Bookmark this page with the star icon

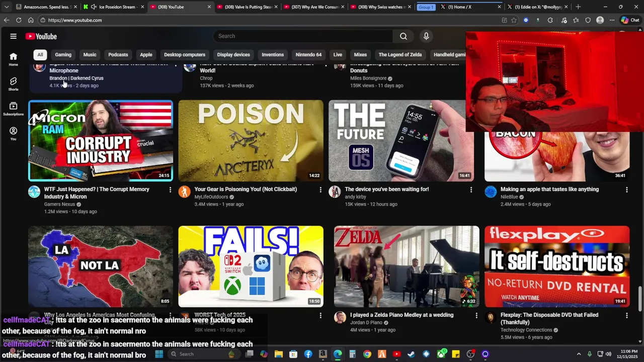click(x=514, y=20)
